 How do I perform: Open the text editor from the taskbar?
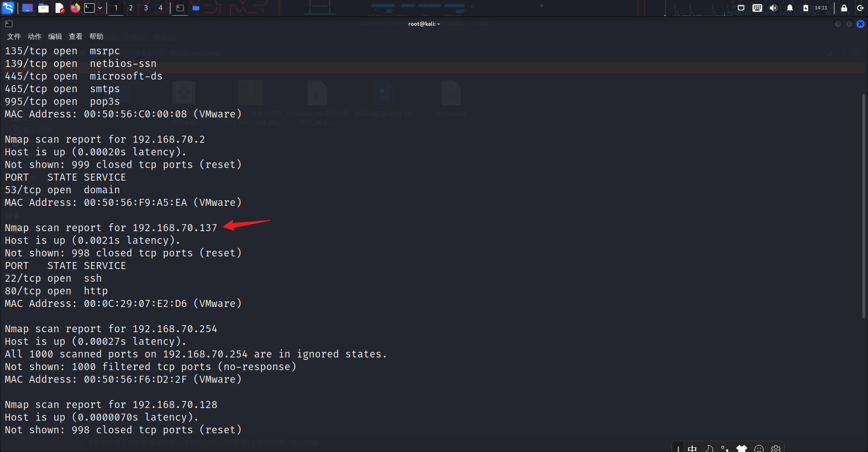[60, 8]
